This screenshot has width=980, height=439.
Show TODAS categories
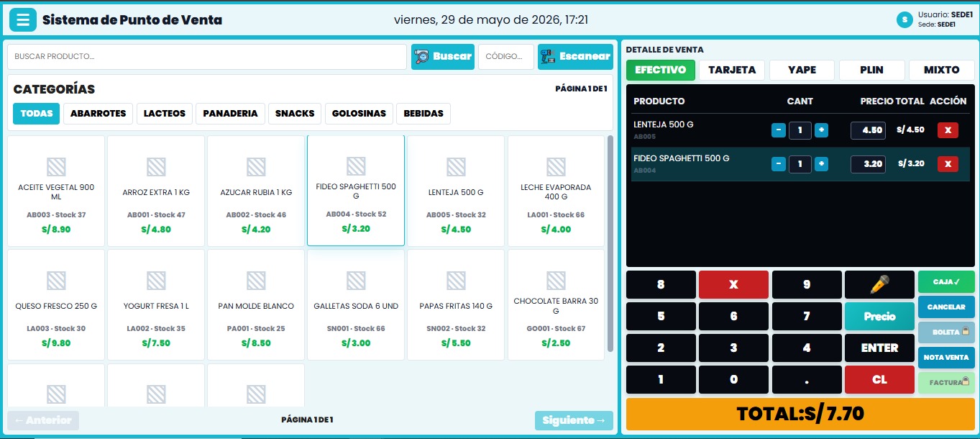(37, 113)
